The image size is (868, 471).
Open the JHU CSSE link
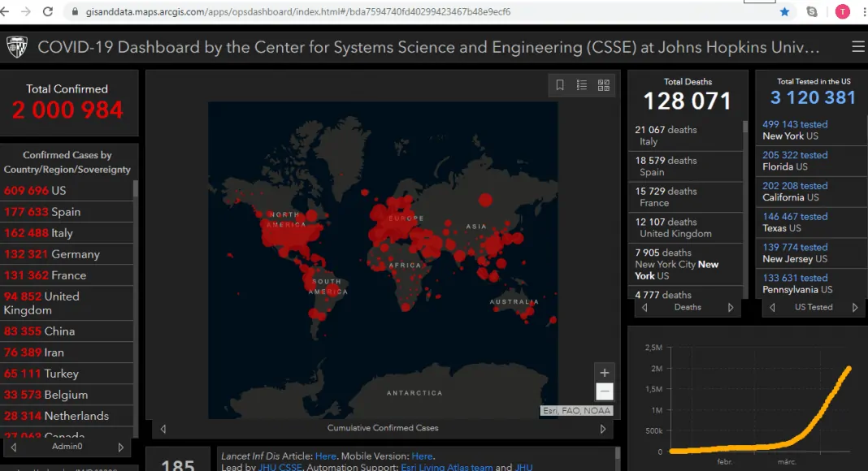pos(280,467)
